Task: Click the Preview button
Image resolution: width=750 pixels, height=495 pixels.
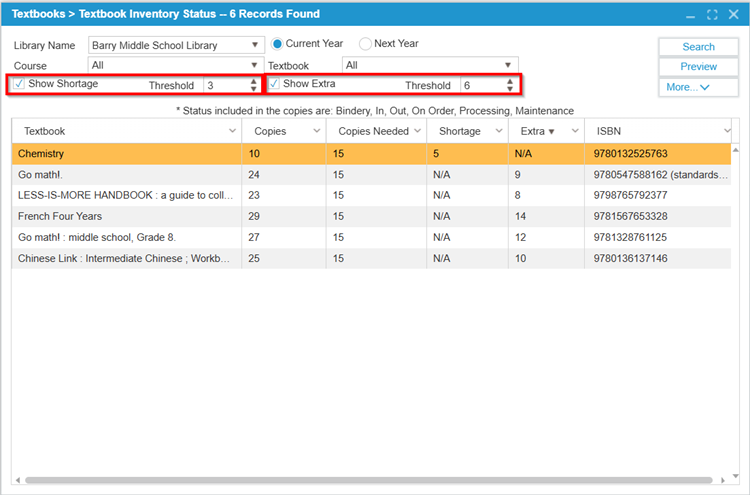Action: 698,67
